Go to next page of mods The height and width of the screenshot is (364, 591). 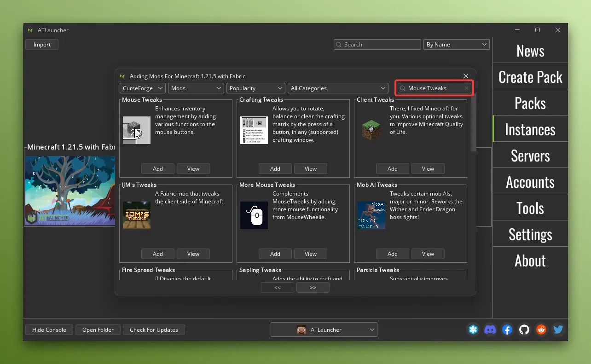(313, 288)
